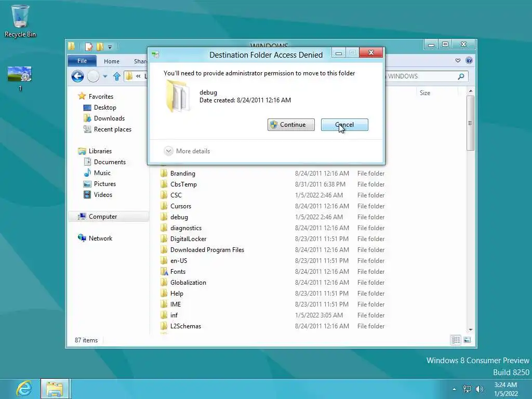The image size is (532, 399).
Task: Open the desktop image file named 1
Action: click(20, 79)
